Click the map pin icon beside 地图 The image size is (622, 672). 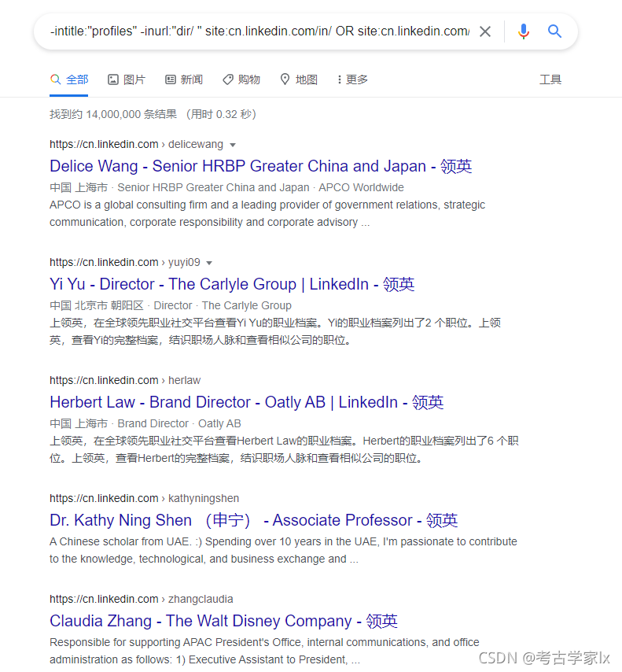(x=285, y=79)
